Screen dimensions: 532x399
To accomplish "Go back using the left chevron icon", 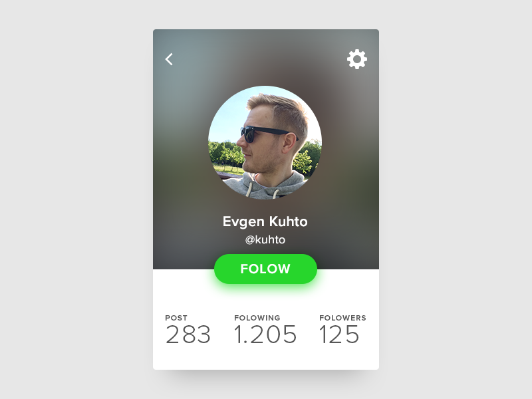I will coord(169,59).
